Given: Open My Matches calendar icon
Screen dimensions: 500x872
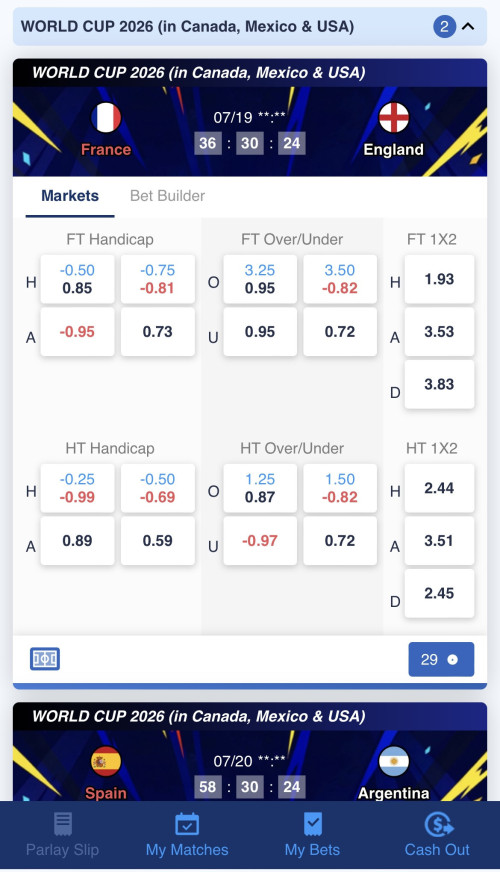Looking at the screenshot, I should point(187,824).
